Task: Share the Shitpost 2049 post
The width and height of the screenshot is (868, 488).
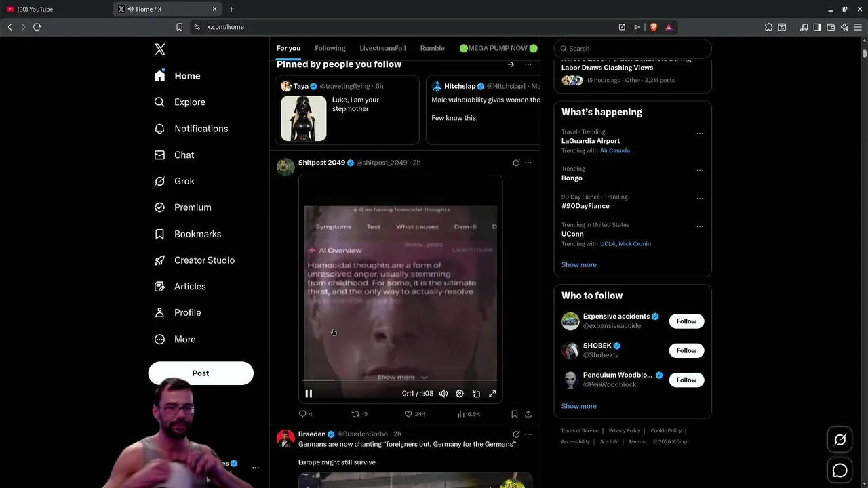Action: 528,413
